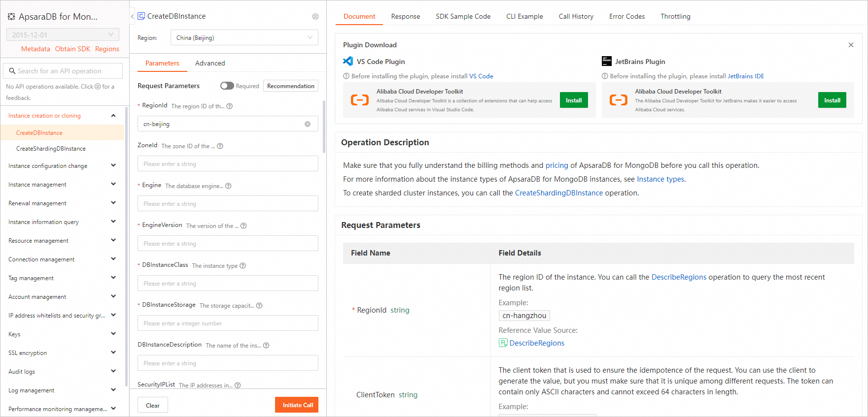The width and height of the screenshot is (868, 417).
Task: Expand the Instance management category
Action: click(62, 185)
